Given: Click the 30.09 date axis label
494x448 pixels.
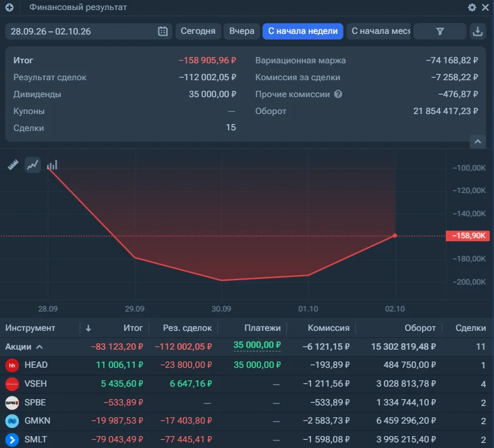Looking at the screenshot, I should (x=221, y=309).
